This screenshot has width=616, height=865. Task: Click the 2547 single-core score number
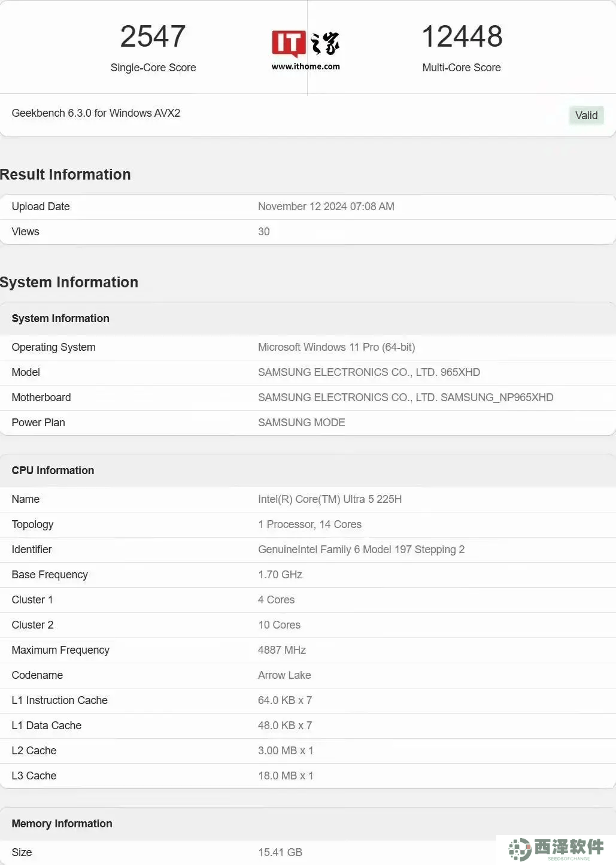[x=153, y=37]
